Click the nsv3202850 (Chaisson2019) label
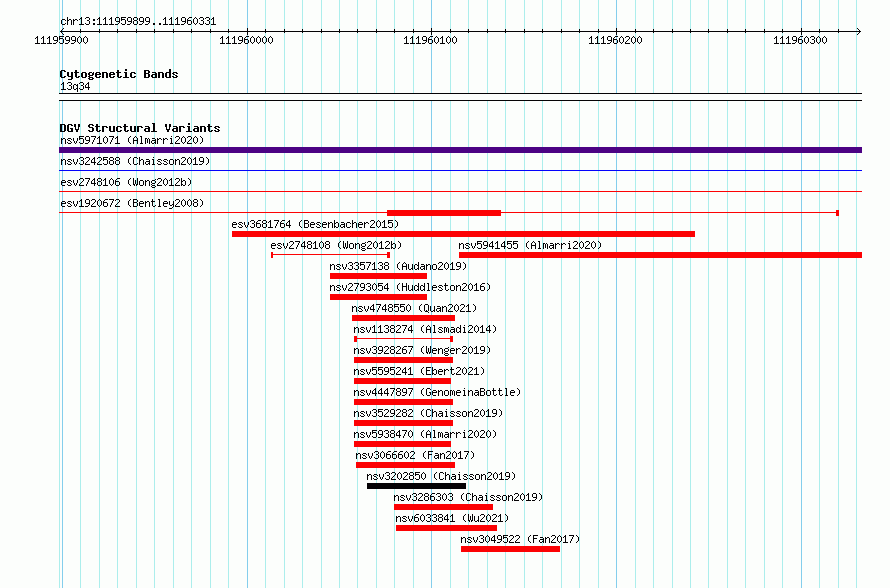 pyautogui.click(x=441, y=476)
